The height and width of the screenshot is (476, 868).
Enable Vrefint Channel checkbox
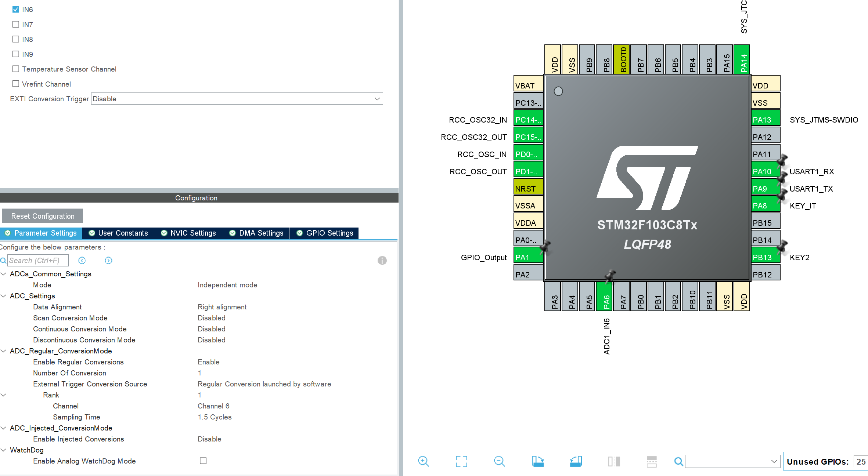click(x=16, y=84)
